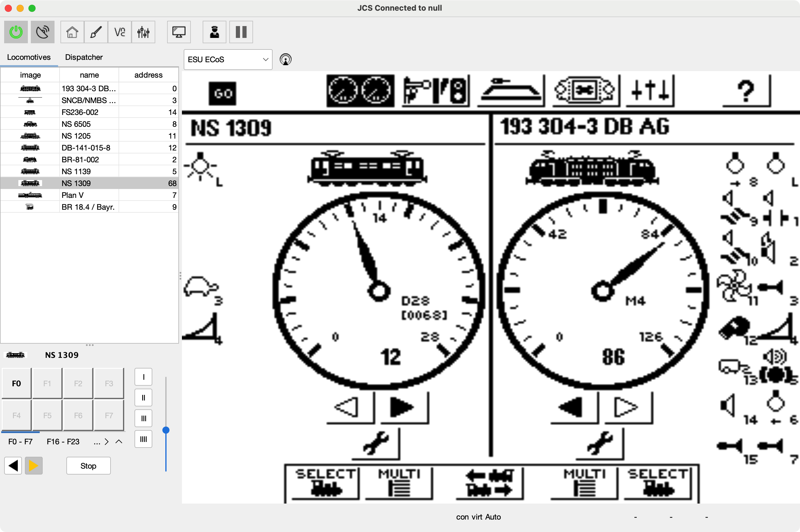Click speed step I button
800x532 pixels.
[x=144, y=376]
